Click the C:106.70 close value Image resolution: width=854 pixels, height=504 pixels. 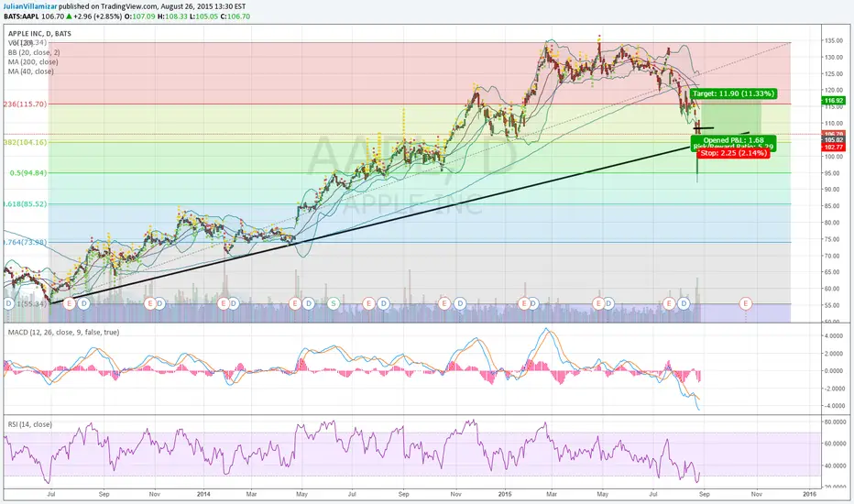[235, 16]
